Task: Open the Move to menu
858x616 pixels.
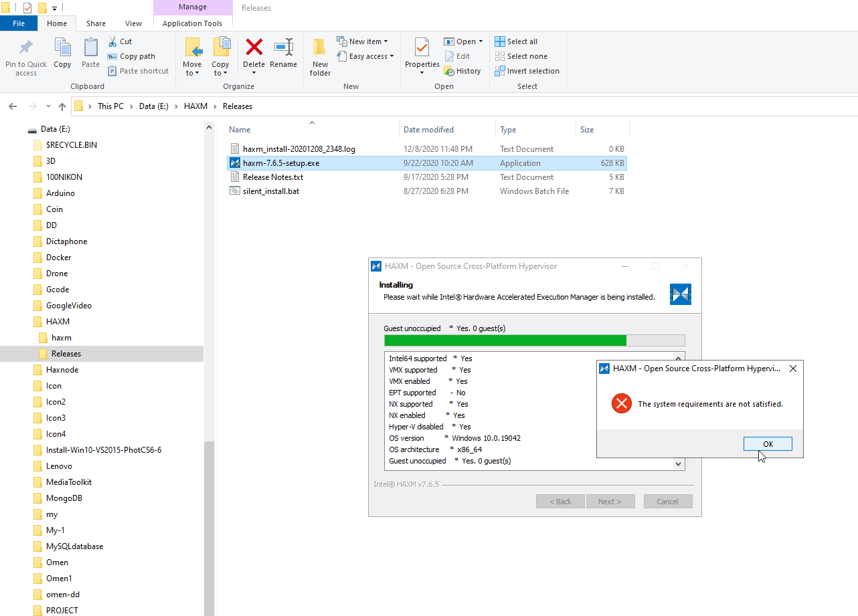Action: (192, 57)
